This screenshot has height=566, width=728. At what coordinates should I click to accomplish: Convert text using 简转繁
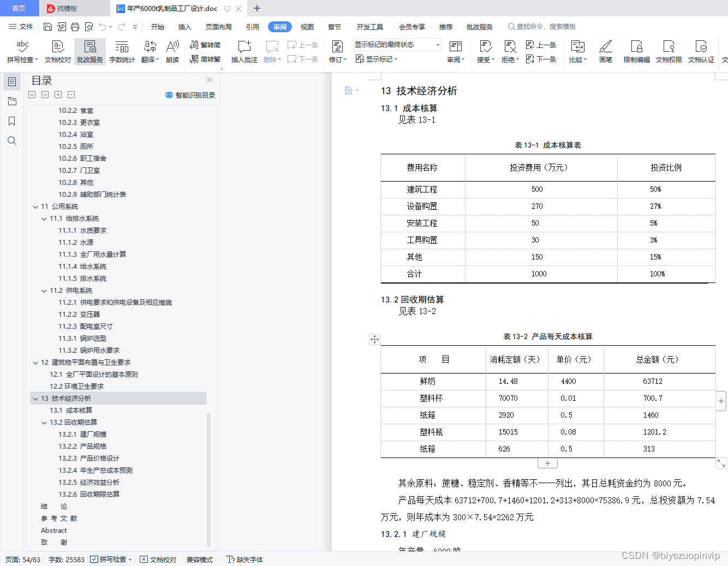(x=205, y=59)
